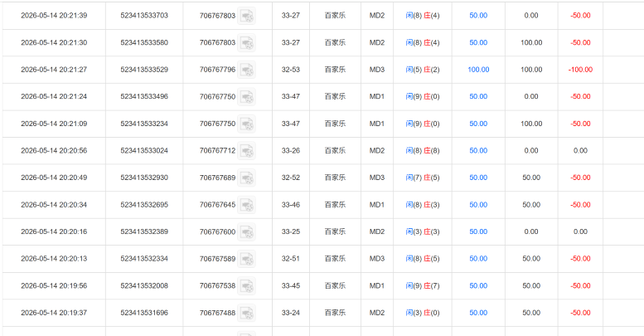Click red -50.00 in the 20:19:37 row
Screen dimensions: 644x336
click(x=580, y=313)
